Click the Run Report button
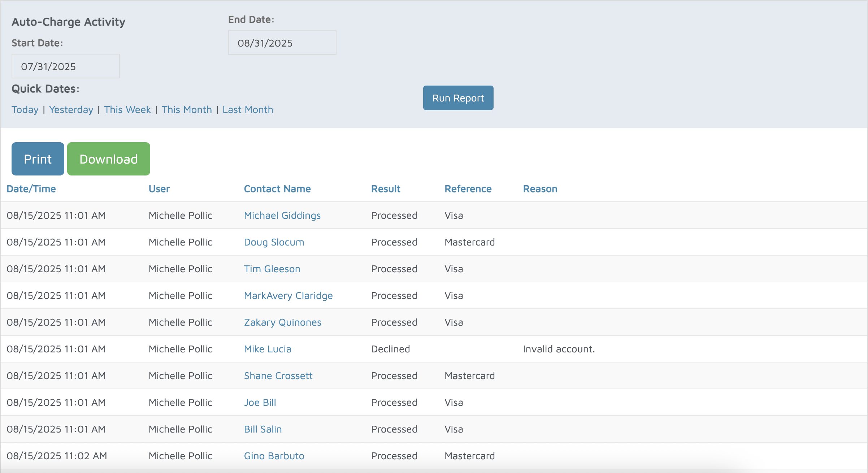This screenshot has height=473, width=868. click(x=458, y=98)
